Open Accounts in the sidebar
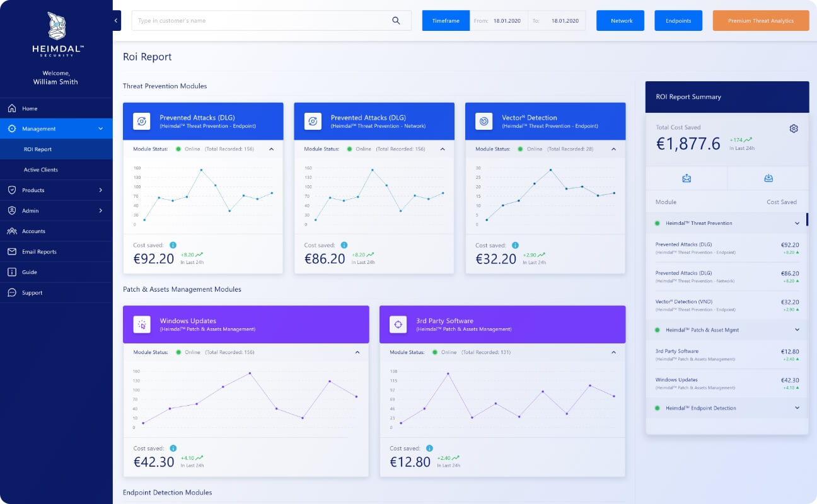The height and width of the screenshot is (504, 817). click(x=56, y=231)
